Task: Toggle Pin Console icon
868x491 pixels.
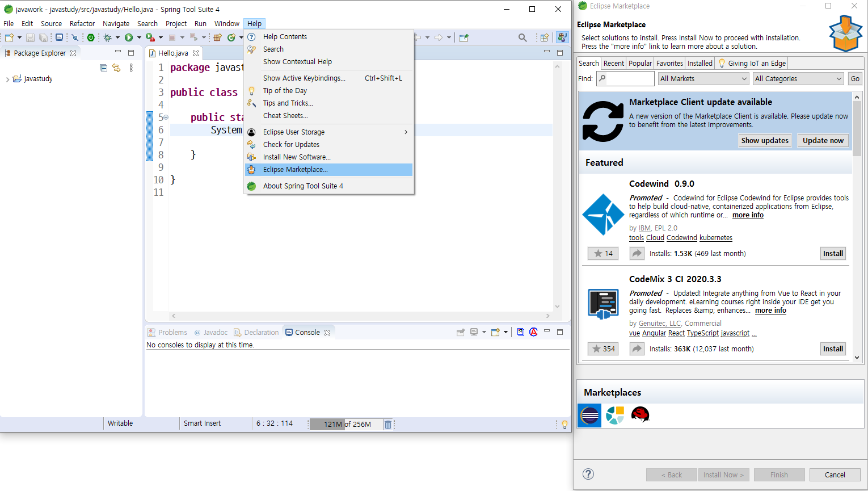Action: pos(461,332)
